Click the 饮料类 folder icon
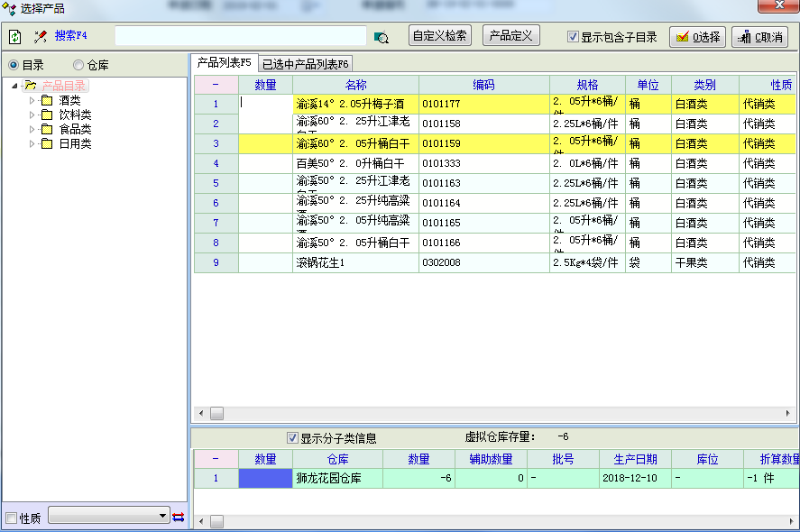 [x=47, y=115]
